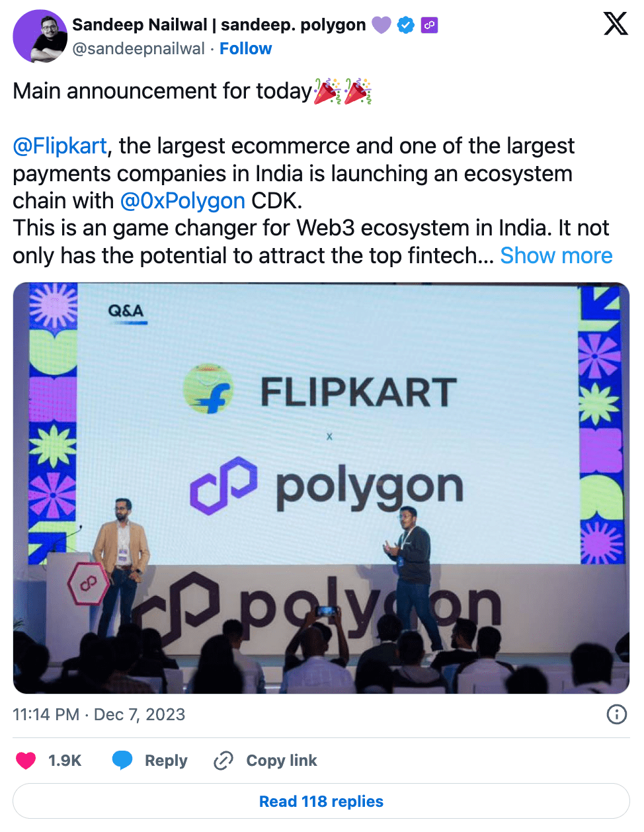This screenshot has height=832, width=644.
Task: Open the @Flipkart mention
Action: 60,146
